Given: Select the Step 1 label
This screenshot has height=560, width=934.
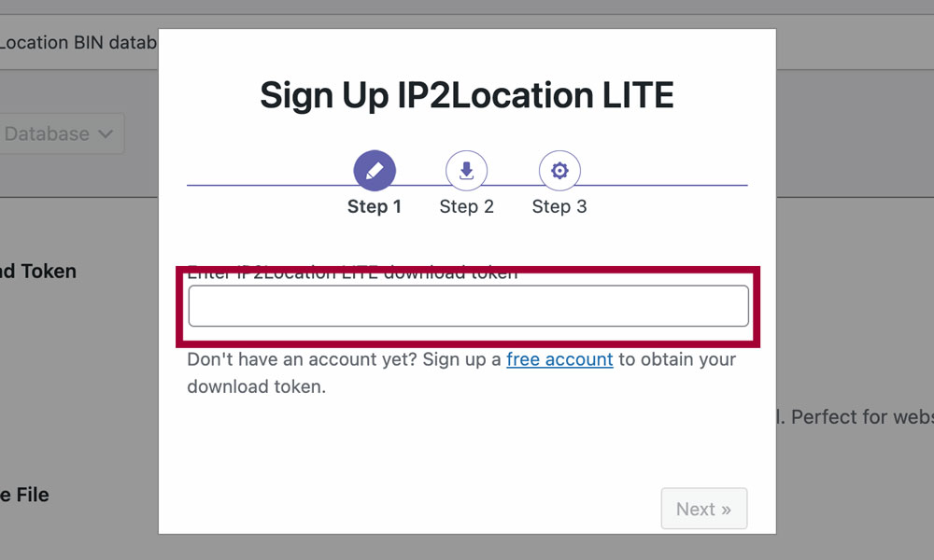Looking at the screenshot, I should coord(375,207).
